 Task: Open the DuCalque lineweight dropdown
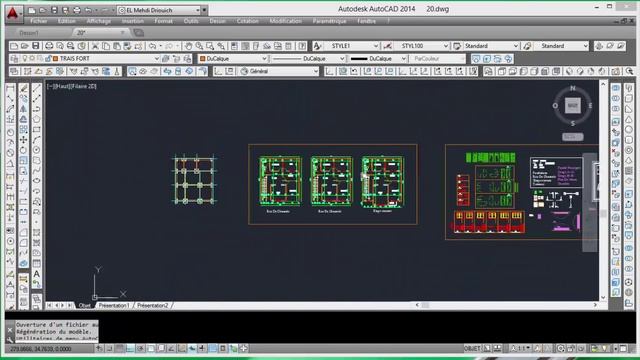pos(404,59)
